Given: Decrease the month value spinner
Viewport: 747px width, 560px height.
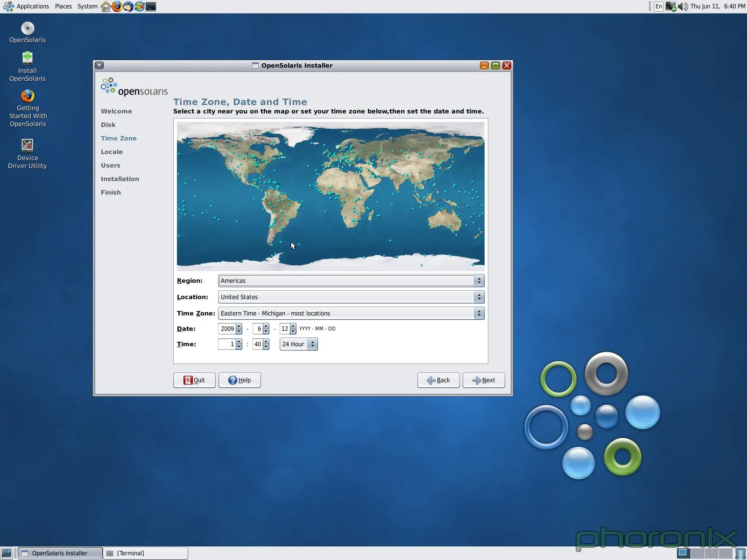Looking at the screenshot, I should coord(266,331).
